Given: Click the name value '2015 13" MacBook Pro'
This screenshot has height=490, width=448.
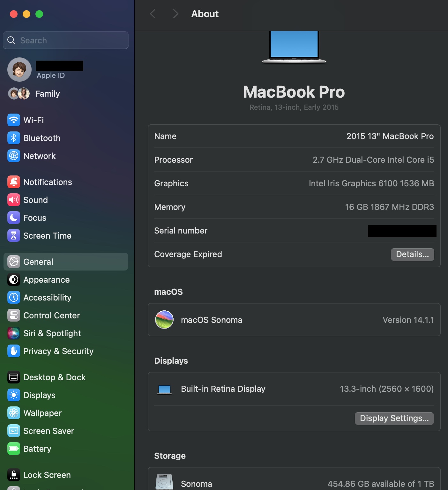Looking at the screenshot, I should 390,136.
